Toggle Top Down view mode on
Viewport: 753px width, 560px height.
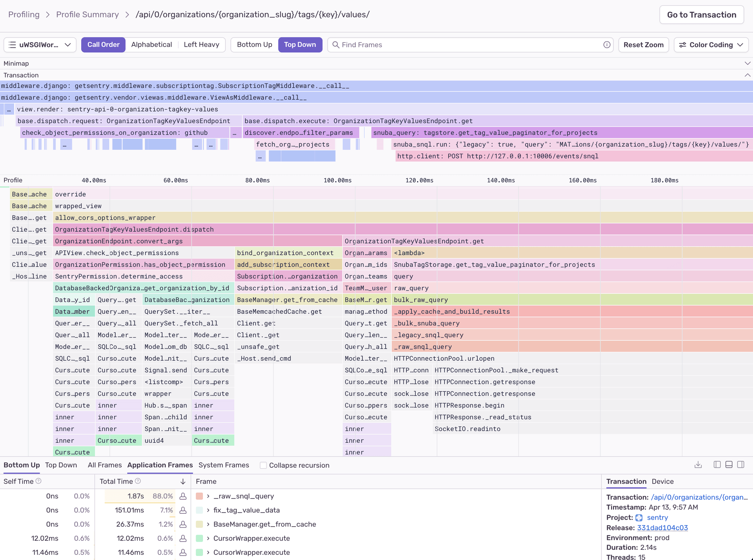click(300, 44)
